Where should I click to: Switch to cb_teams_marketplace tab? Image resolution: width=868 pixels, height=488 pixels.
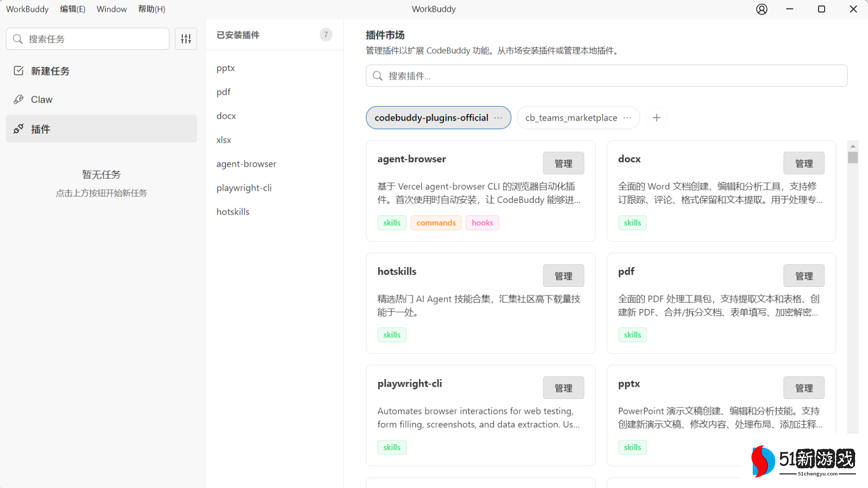pyautogui.click(x=571, y=118)
